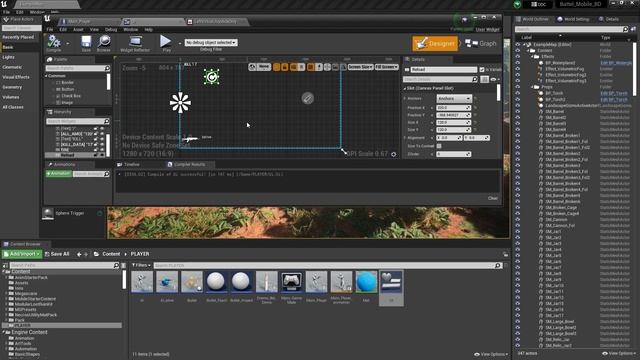Image resolution: width=640 pixels, height=360 pixels.
Task: Click the Browse magnifier icon in toolbar
Action: click(x=104, y=43)
